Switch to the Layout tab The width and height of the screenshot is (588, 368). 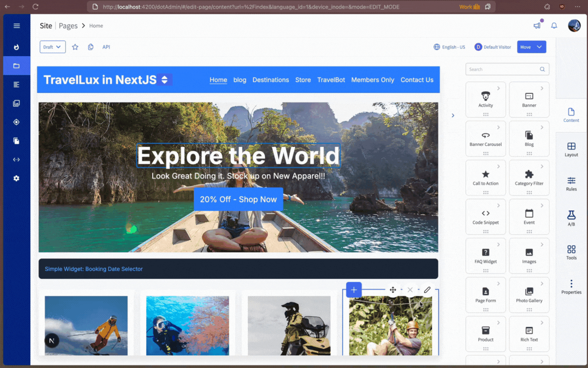[571, 149]
